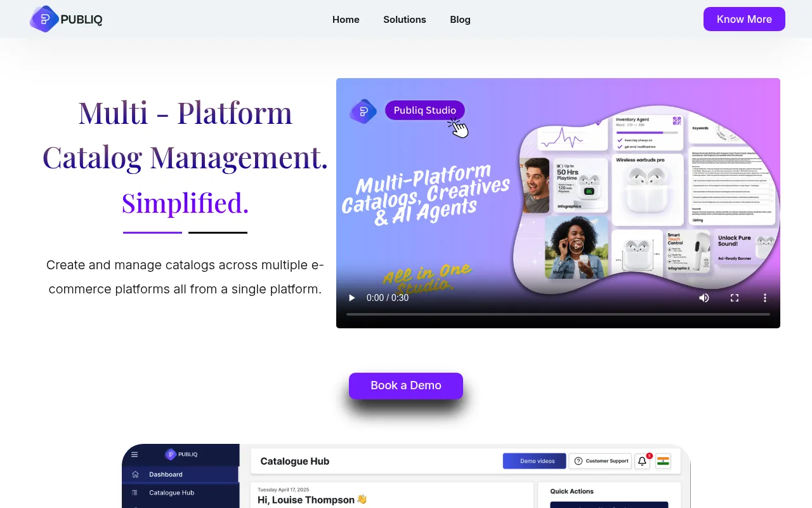Click the "Quick Actions" panel title
This screenshot has height=508, width=812.
tap(572, 491)
